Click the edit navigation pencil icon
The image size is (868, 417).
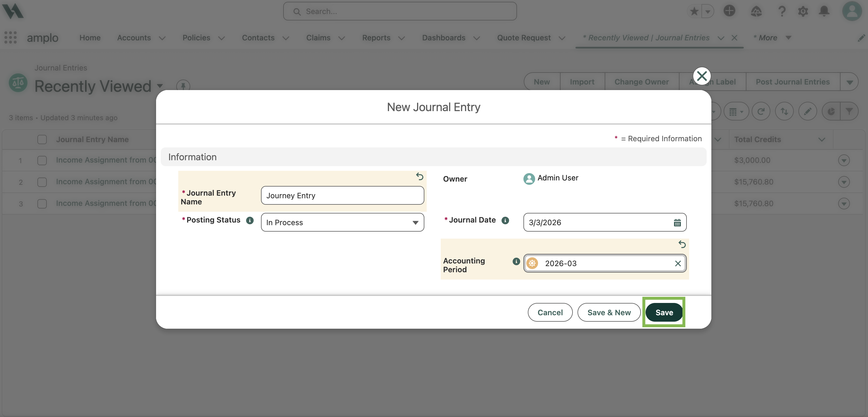[861, 38]
